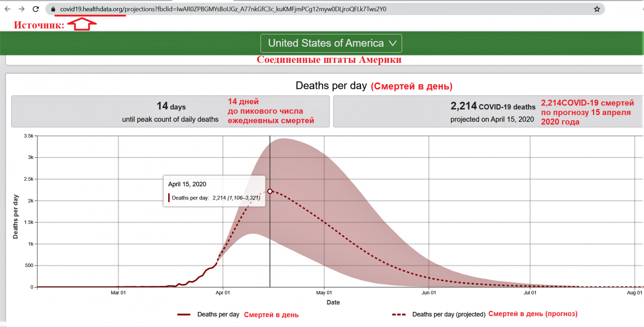Image resolution: width=644 pixels, height=327 pixels.
Task: Click the 'until peak count of daily deaths' text
Action: 170,119
